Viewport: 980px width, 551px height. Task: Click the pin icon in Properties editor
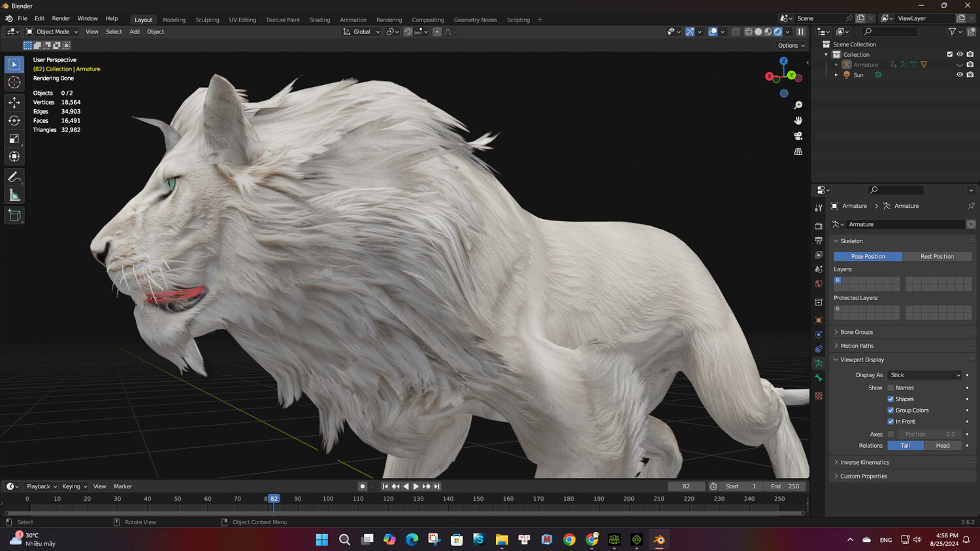[x=971, y=206]
